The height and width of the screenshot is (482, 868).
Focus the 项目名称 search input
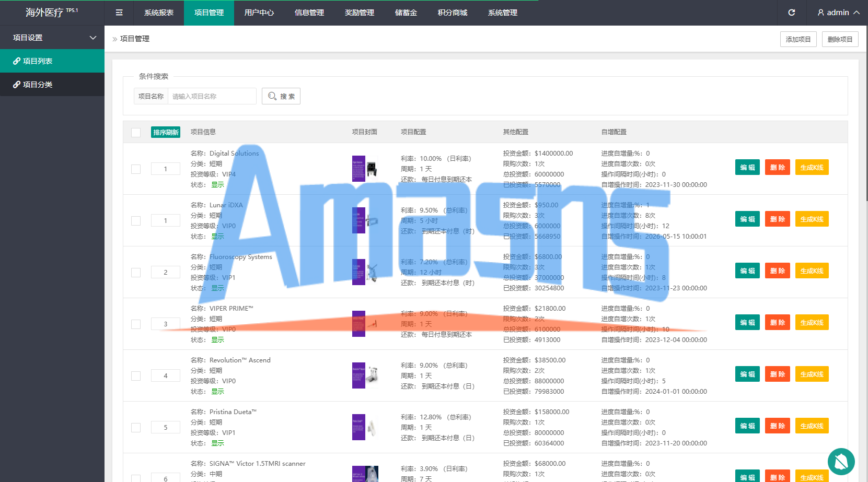coord(212,96)
